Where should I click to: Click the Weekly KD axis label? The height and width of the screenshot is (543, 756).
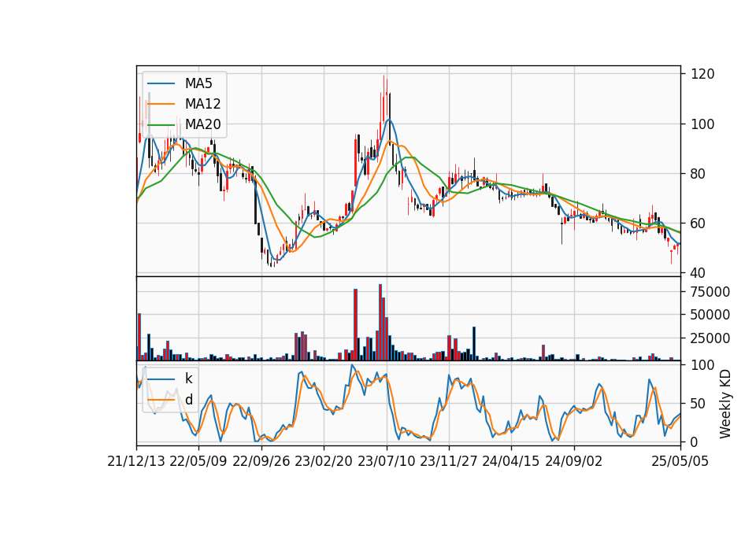tap(725, 404)
